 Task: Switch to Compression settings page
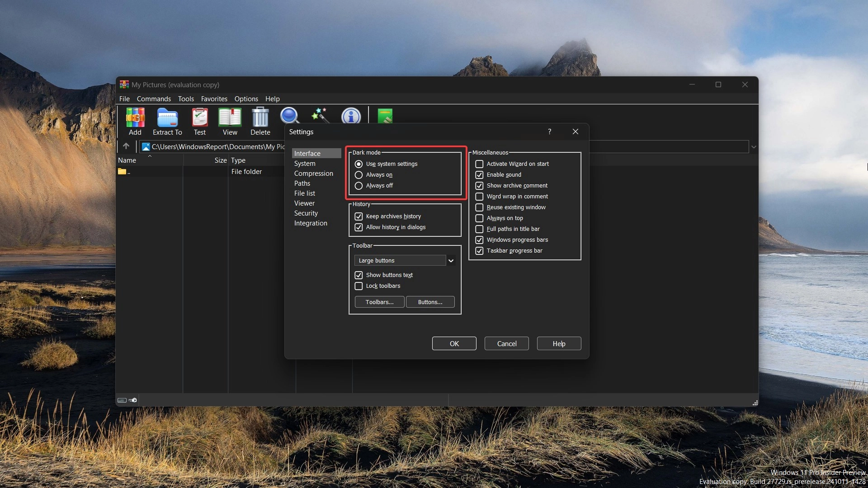tap(313, 174)
